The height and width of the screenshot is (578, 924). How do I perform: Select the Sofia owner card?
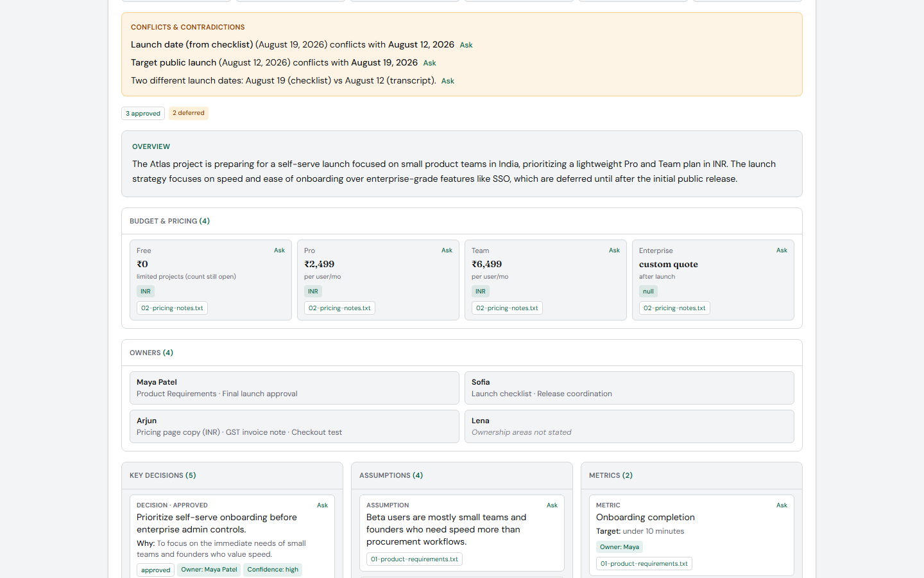pyautogui.click(x=629, y=388)
